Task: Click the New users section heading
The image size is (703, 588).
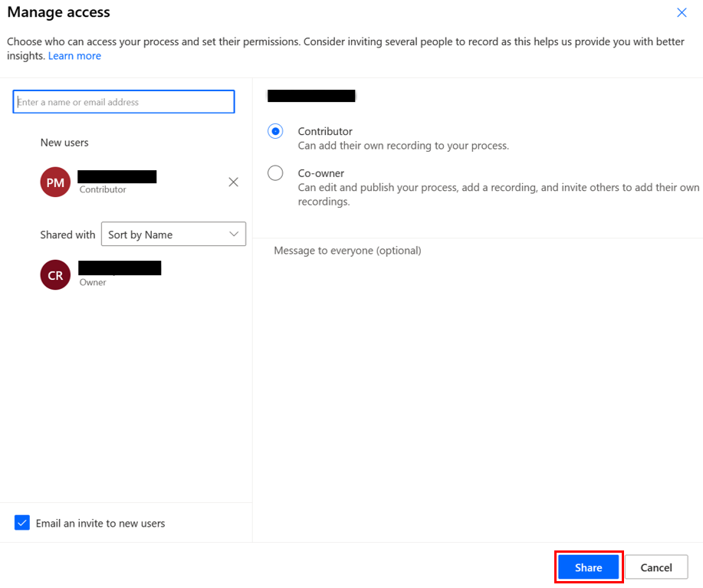Action: click(65, 143)
